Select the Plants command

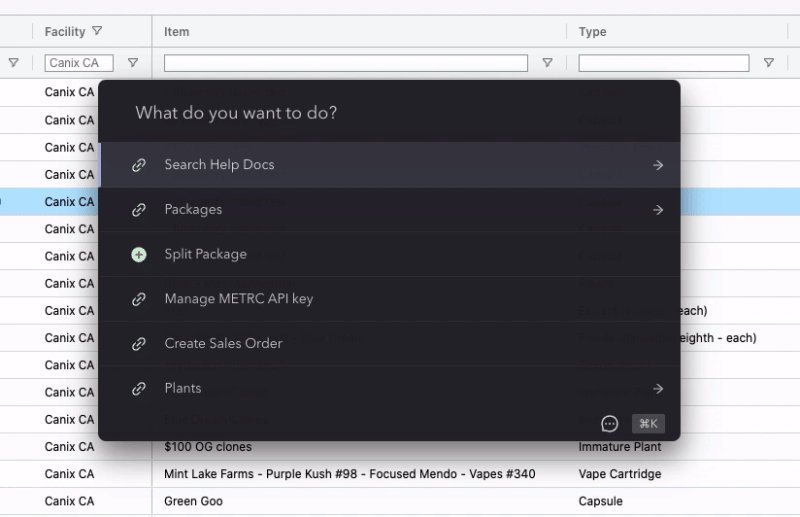click(389, 389)
